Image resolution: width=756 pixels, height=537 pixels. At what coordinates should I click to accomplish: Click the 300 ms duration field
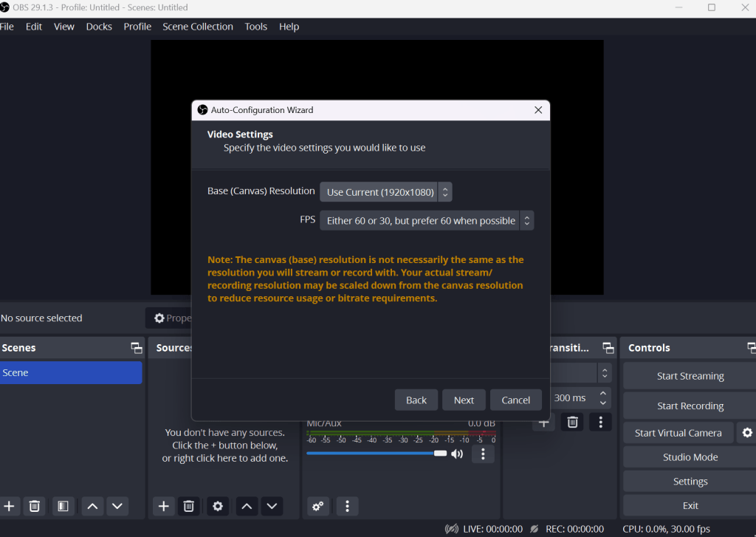pos(573,398)
